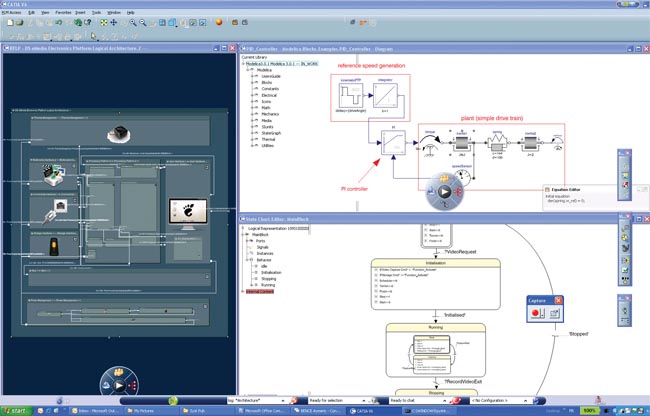Expand the Ports node in state chart tree
The width and height of the screenshot is (650, 416).
pyautogui.click(x=247, y=241)
